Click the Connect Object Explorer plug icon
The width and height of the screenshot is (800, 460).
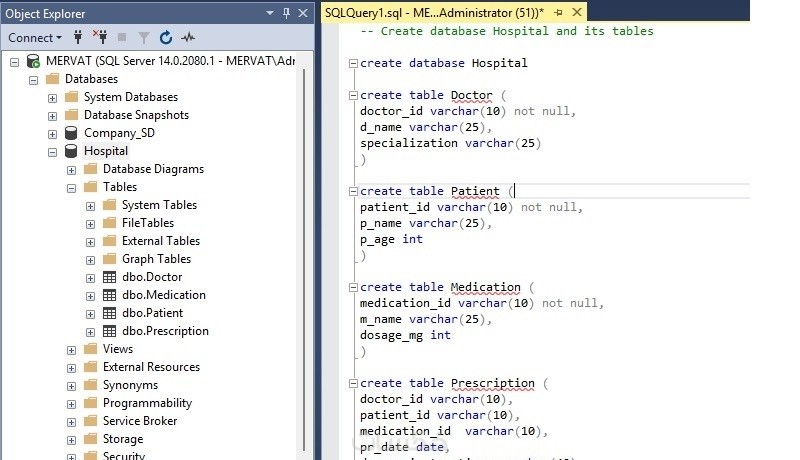78,37
